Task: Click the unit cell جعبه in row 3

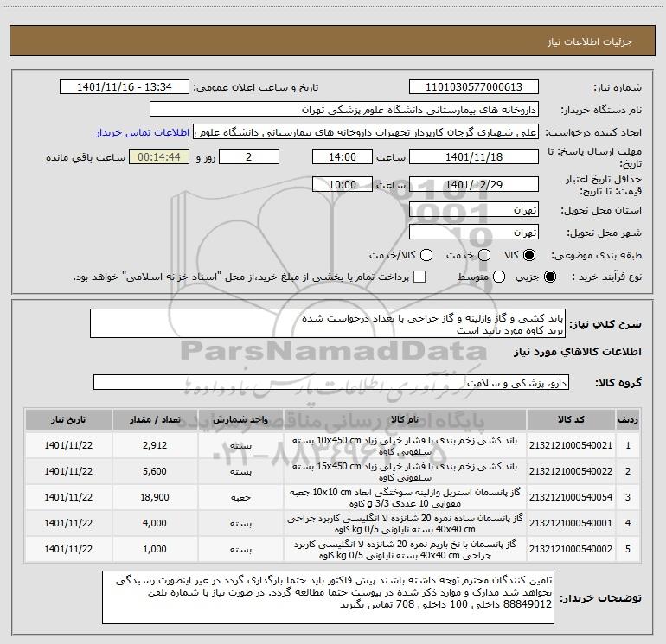Action: [240, 498]
